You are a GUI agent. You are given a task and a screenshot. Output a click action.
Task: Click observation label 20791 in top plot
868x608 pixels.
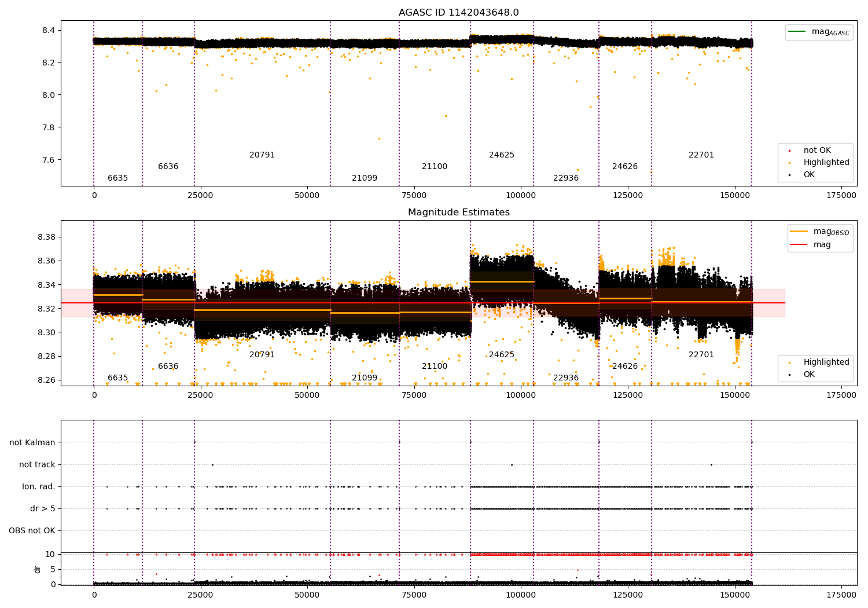262,155
